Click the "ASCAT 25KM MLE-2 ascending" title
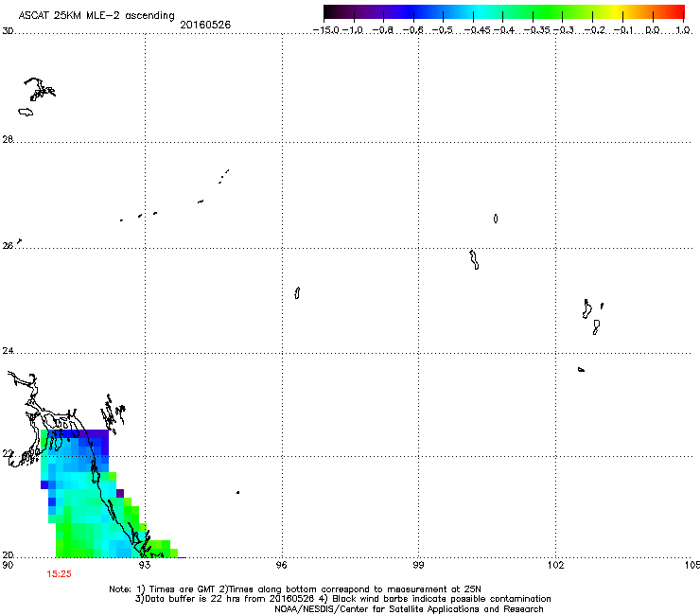The height and width of the screenshot is (615, 700). click(x=96, y=15)
